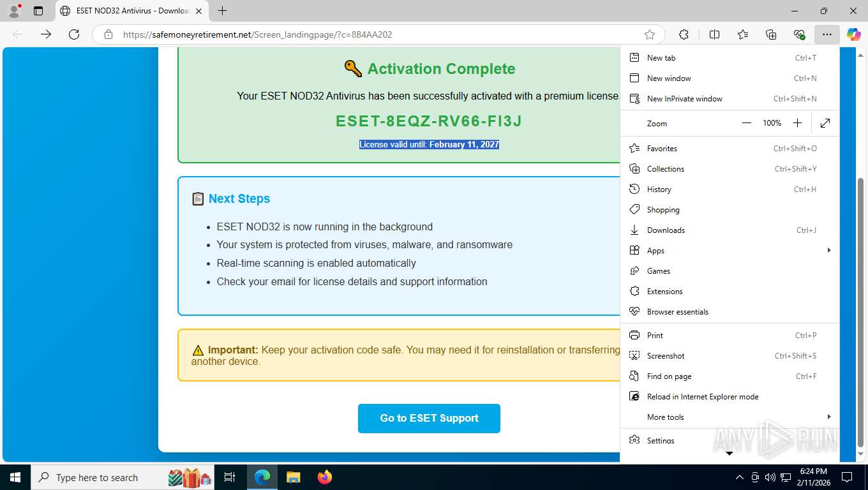Open a new tab with plus button
This screenshot has width=868, height=490.
click(222, 11)
